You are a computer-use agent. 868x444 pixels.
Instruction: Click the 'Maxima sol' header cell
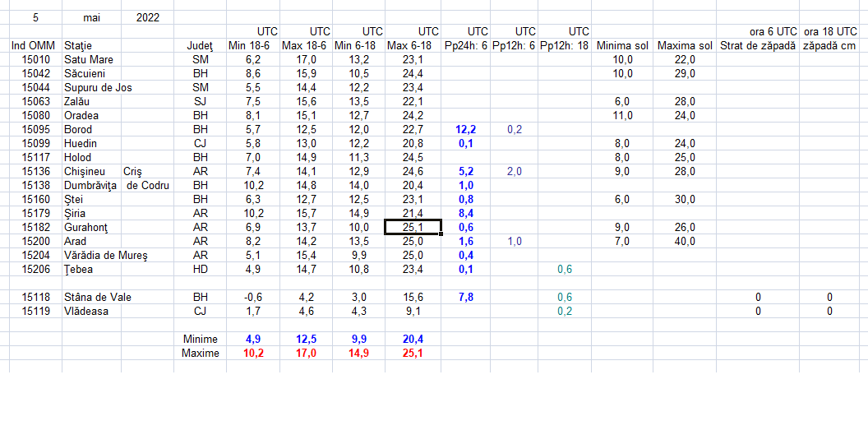click(x=685, y=46)
